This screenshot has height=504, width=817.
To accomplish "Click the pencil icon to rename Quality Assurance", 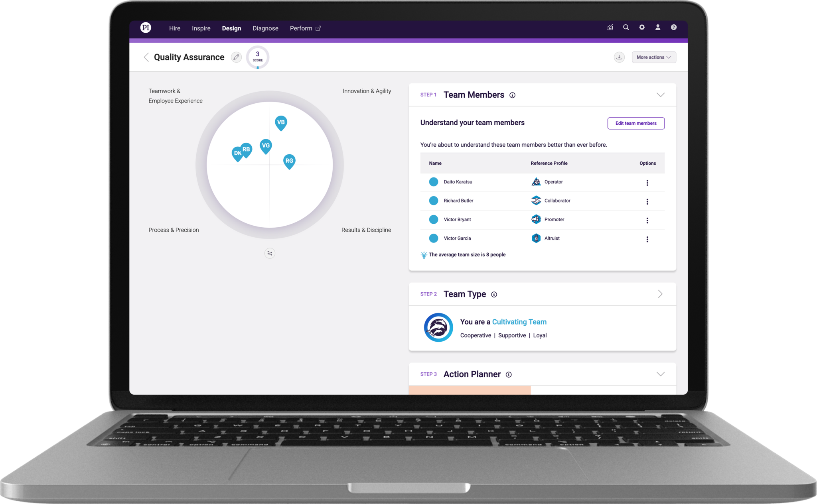I will coord(236,57).
